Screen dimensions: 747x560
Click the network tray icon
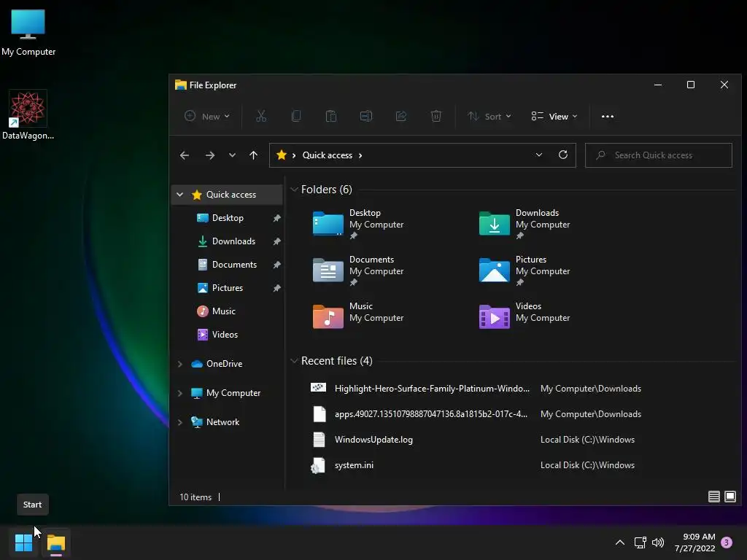[x=640, y=542]
